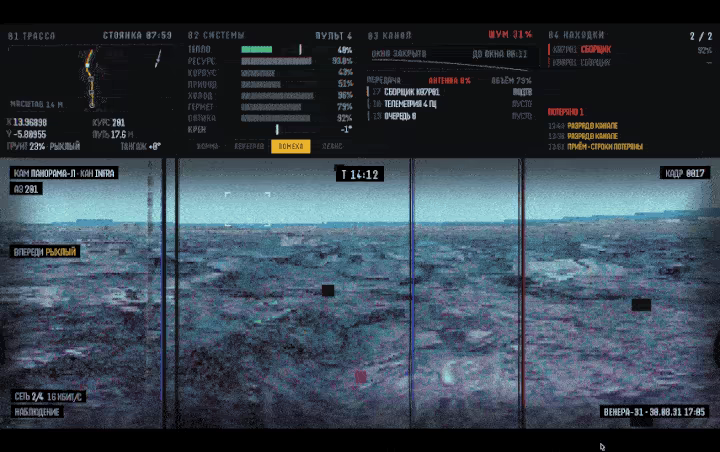Click the КРЕН tilt indicator marker
The image size is (720, 452).
[277, 130]
